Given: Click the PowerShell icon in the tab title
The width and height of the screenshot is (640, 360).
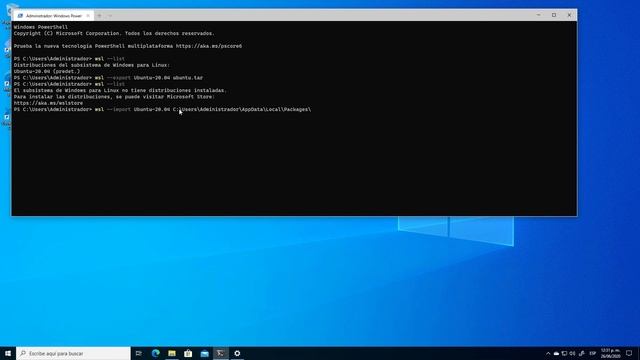Looking at the screenshot, I should point(20,16).
